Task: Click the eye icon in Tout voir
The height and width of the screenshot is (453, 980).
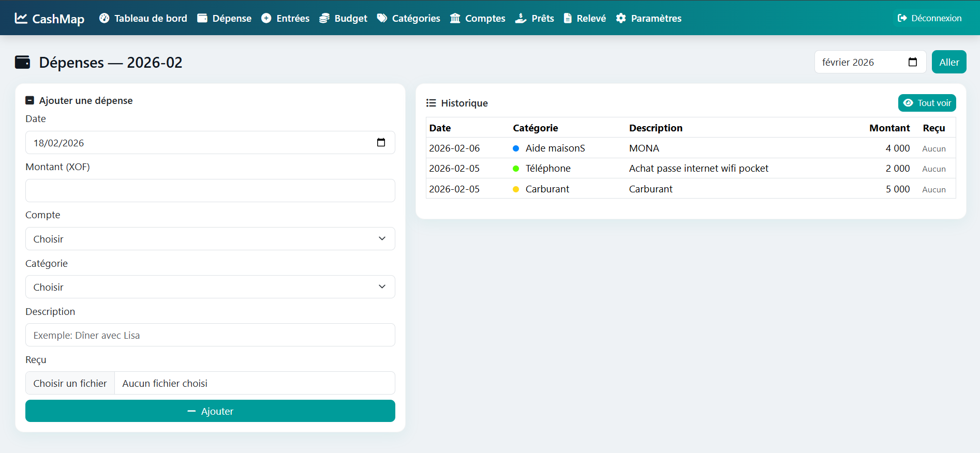Action: coord(908,103)
